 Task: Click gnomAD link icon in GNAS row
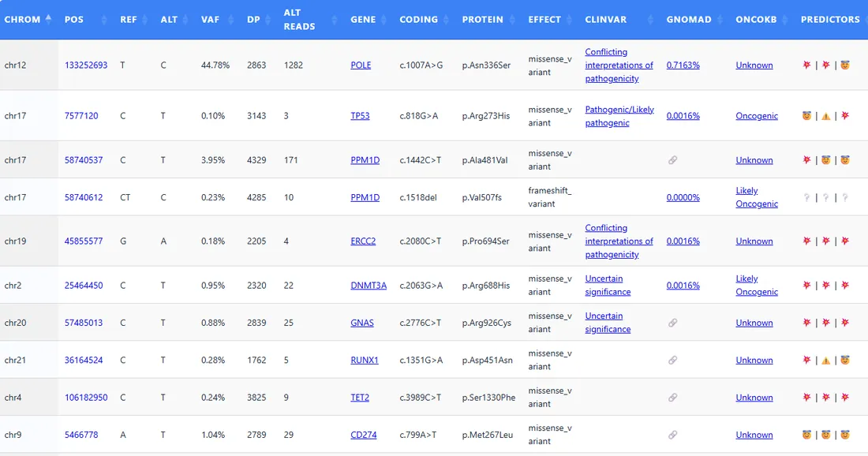(x=672, y=323)
